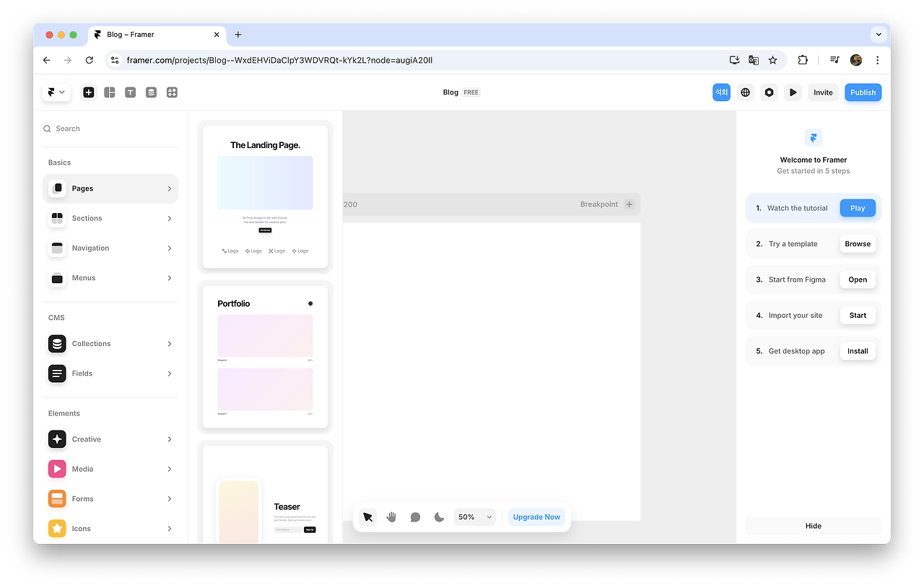Screen dimensions: 924x588
Task: Expand the Forms row chevron
Action: coord(170,498)
